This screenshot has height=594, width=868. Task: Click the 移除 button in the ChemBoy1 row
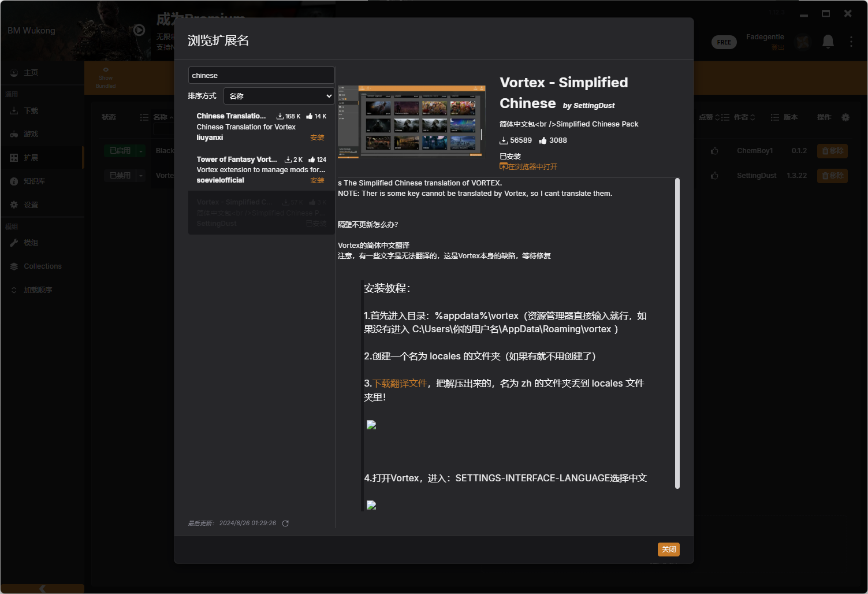(x=832, y=151)
